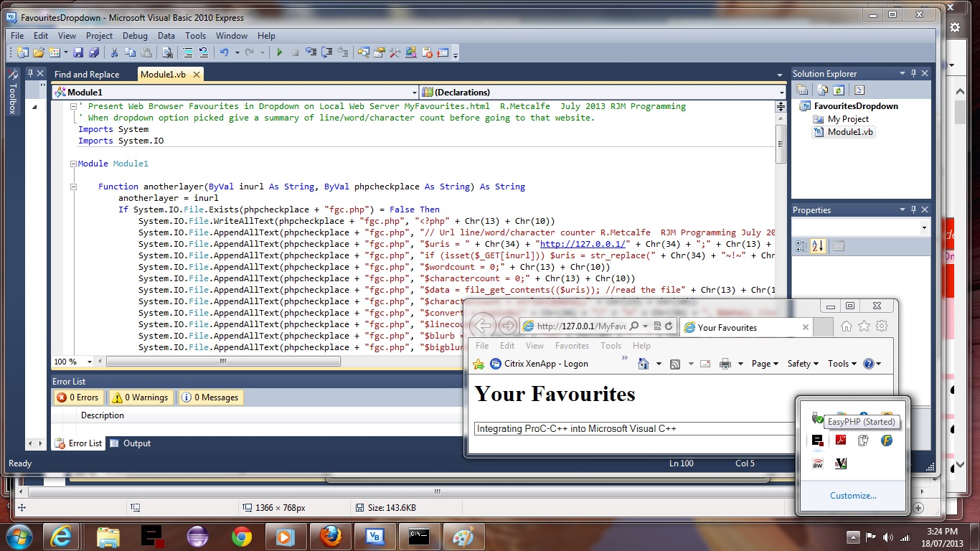Open the IE Safety dropdown menu
The width and height of the screenshot is (980, 551).
click(803, 364)
